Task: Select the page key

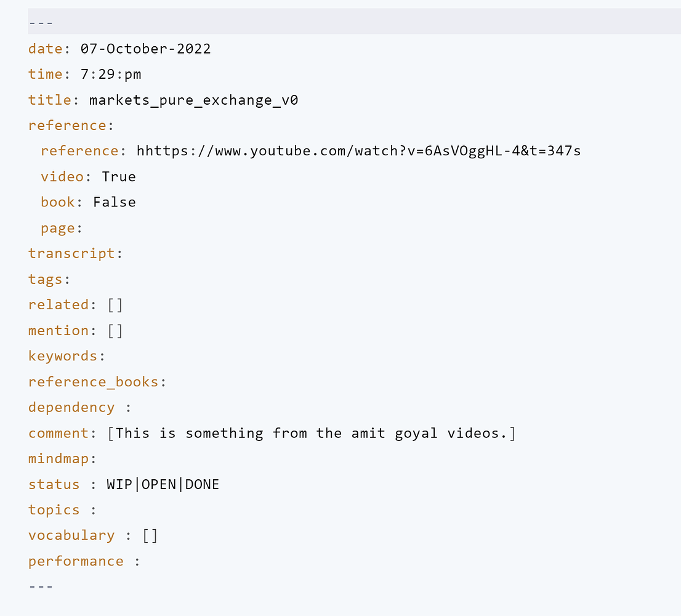Action: point(58,228)
